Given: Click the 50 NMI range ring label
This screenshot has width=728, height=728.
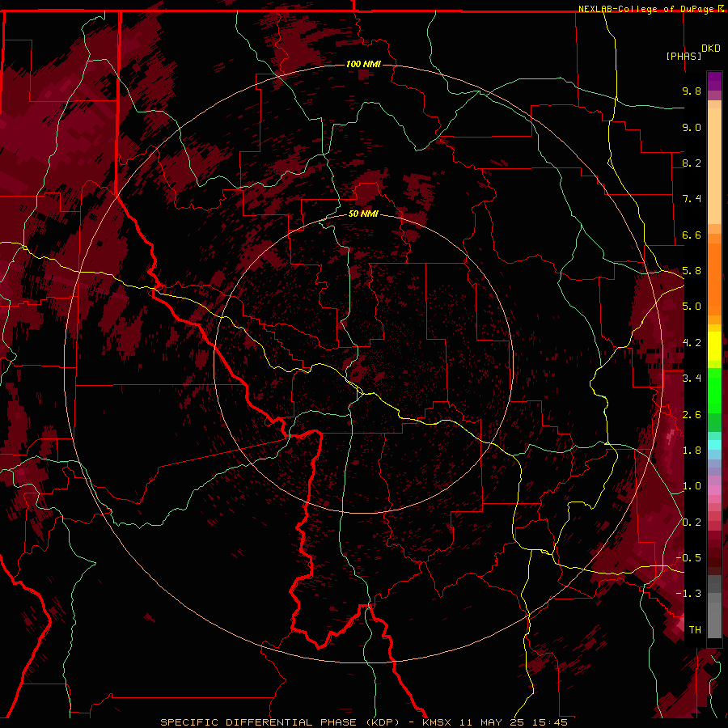Looking at the screenshot, I should [363, 214].
